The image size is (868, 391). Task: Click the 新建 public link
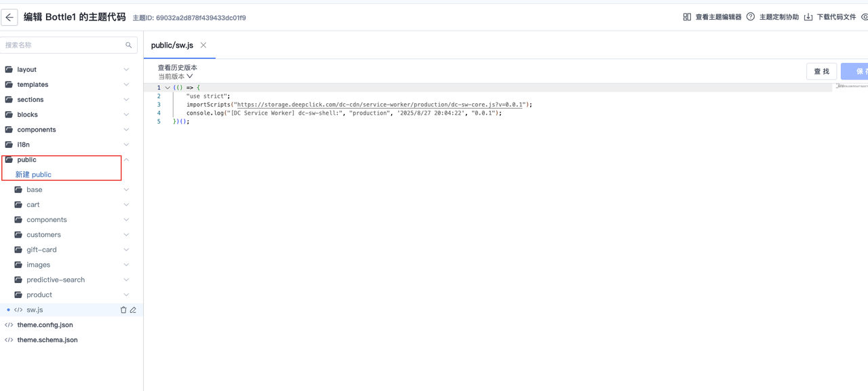[33, 175]
